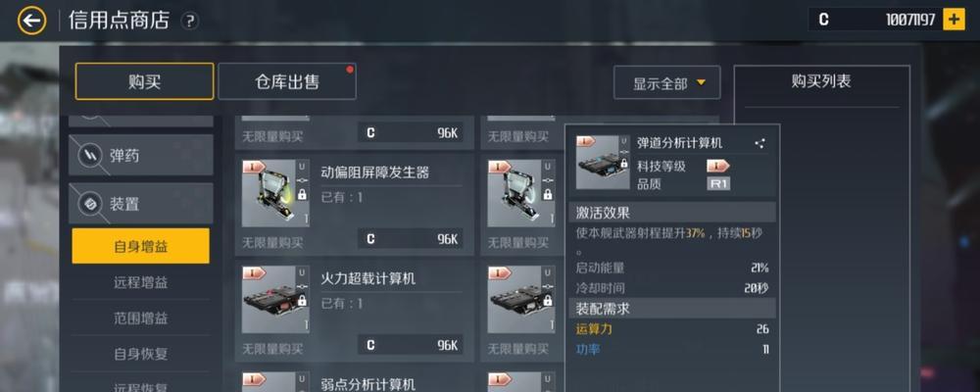Open the credit shop help question mark
The height and width of the screenshot is (392, 980).
(x=189, y=22)
